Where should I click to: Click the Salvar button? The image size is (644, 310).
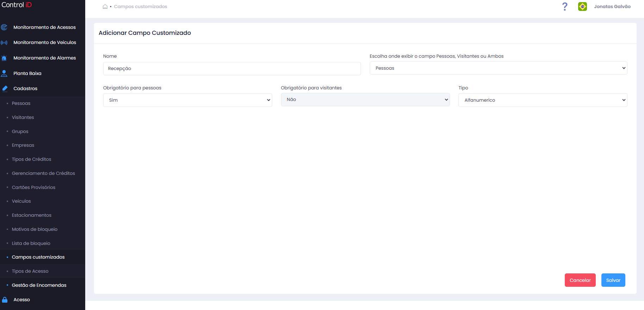click(613, 280)
